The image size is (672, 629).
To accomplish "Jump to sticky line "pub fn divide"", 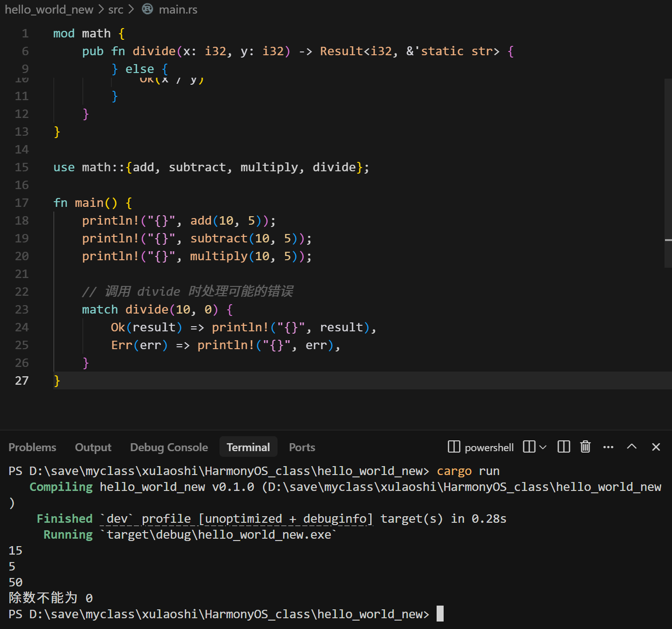I will pyautogui.click(x=298, y=51).
